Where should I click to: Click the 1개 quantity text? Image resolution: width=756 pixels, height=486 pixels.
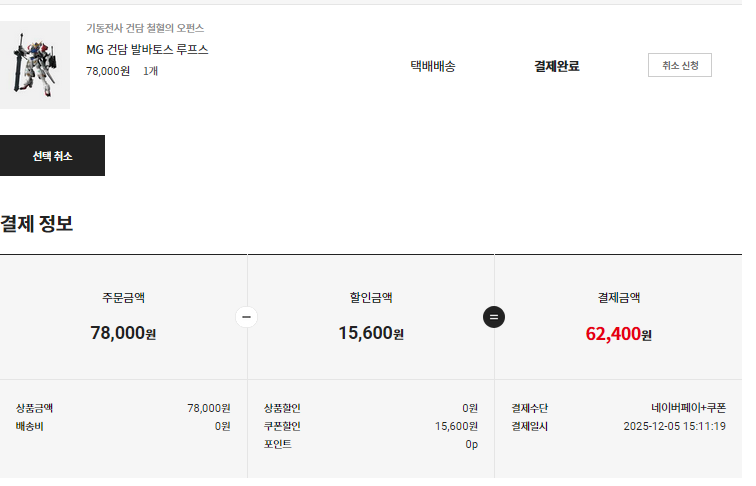150,72
